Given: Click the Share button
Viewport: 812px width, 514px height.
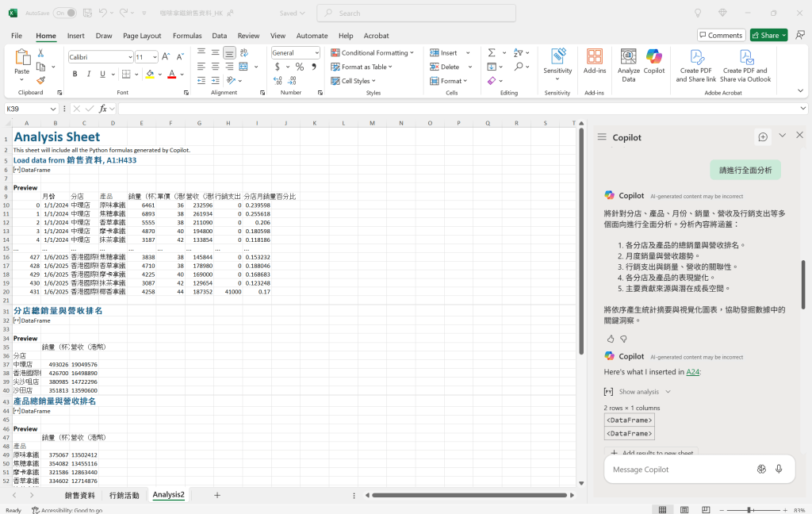Looking at the screenshot, I should pyautogui.click(x=769, y=35).
